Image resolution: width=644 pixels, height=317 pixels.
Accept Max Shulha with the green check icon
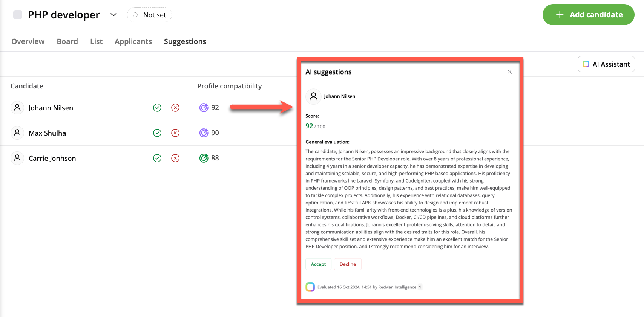[x=157, y=133]
